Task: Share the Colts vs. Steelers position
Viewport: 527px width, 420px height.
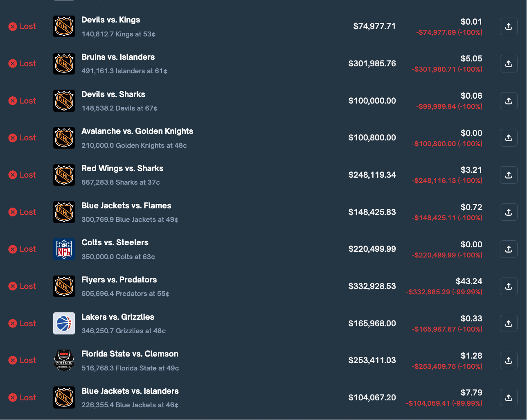Action: pos(508,249)
